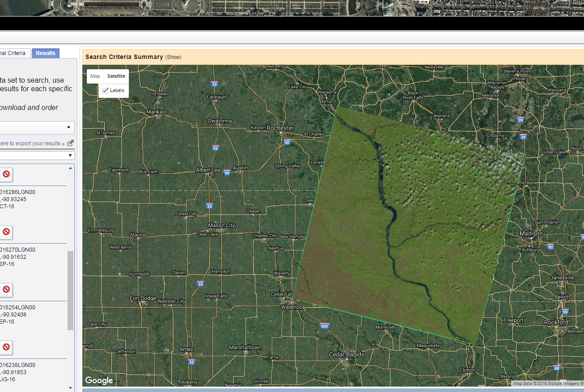
Task: Click the 016270LGN00 entity ID text
Action: coord(18,250)
